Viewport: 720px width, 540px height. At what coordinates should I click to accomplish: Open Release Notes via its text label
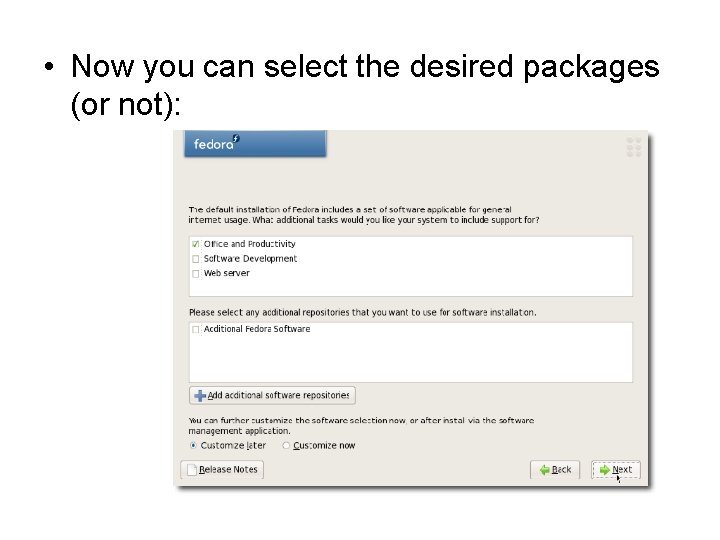[229, 469]
